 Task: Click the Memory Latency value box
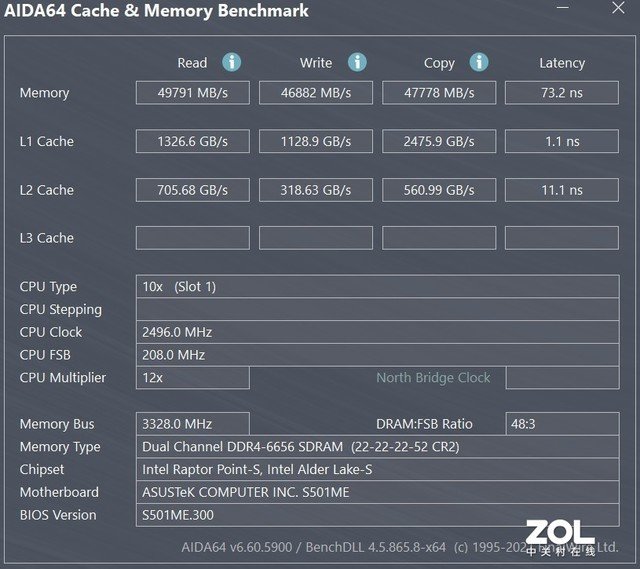coord(562,93)
